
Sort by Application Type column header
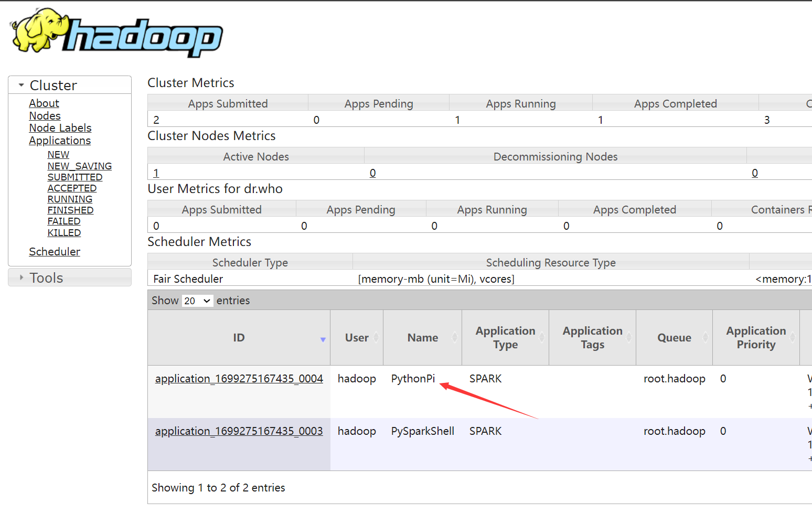coord(505,338)
